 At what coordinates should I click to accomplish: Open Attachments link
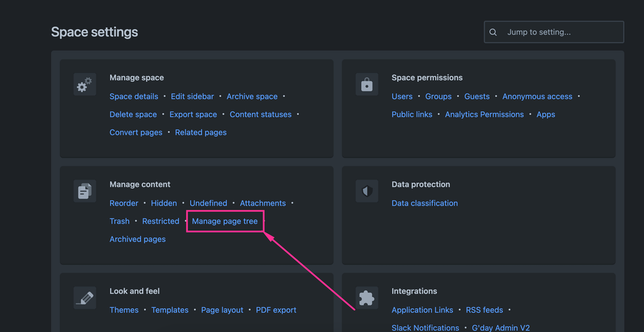(263, 204)
